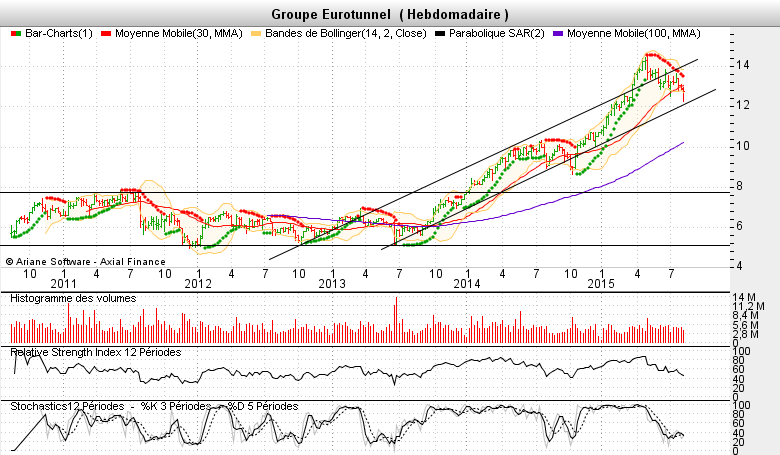780x455 pixels.
Task: Select the Bandes de Bollinger(14, 2, Close) label
Action: tap(346, 33)
